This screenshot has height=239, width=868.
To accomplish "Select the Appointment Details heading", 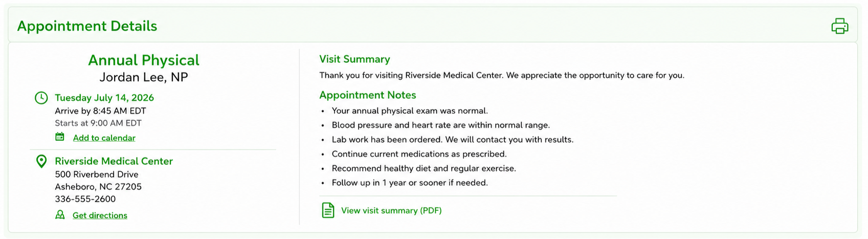I will click(x=87, y=26).
